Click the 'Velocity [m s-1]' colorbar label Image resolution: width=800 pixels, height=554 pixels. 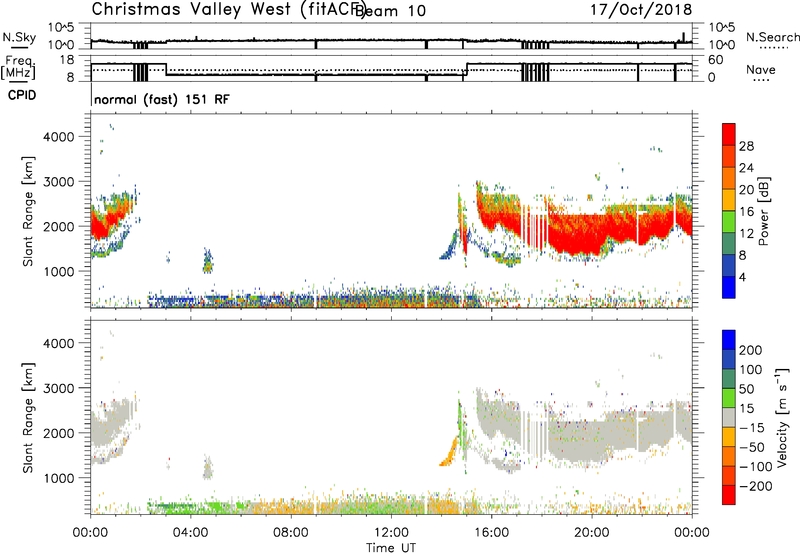tap(782, 418)
